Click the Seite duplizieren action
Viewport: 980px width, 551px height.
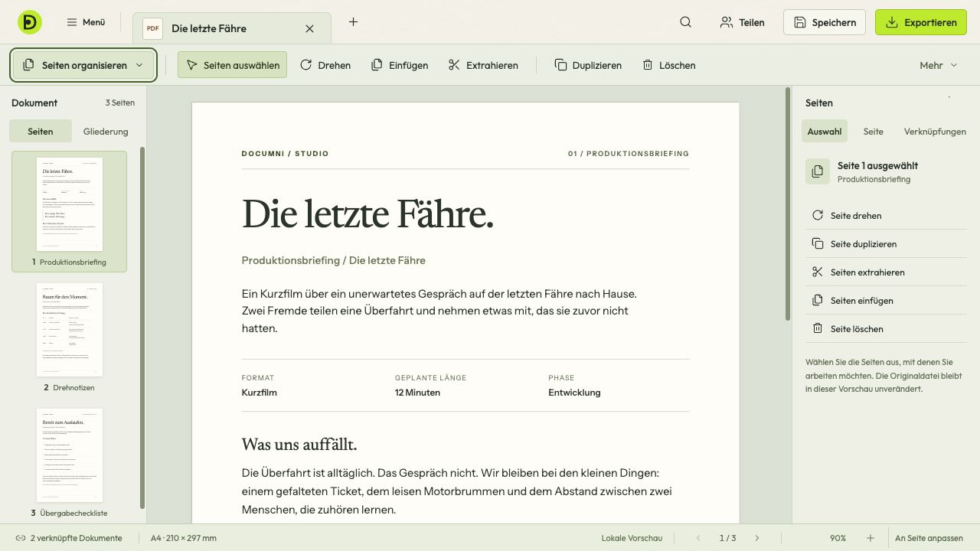tap(886, 243)
